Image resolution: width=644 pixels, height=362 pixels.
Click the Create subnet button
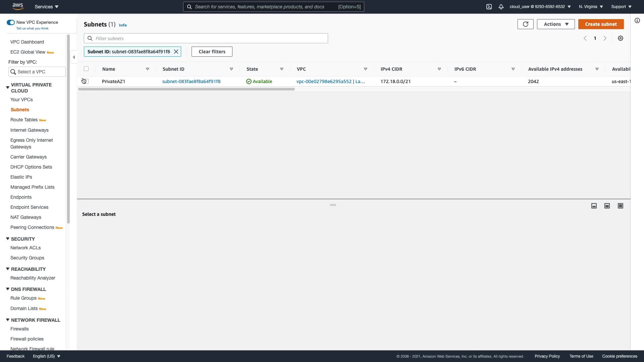tap(601, 24)
